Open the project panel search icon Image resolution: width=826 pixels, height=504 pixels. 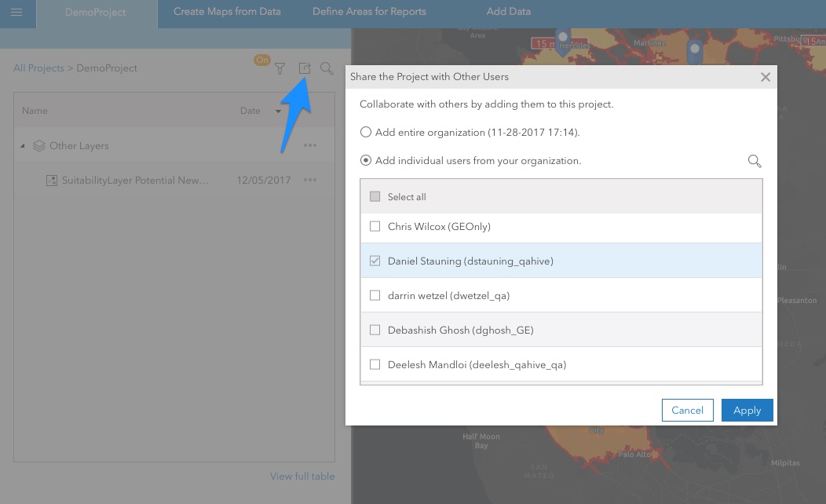click(327, 69)
